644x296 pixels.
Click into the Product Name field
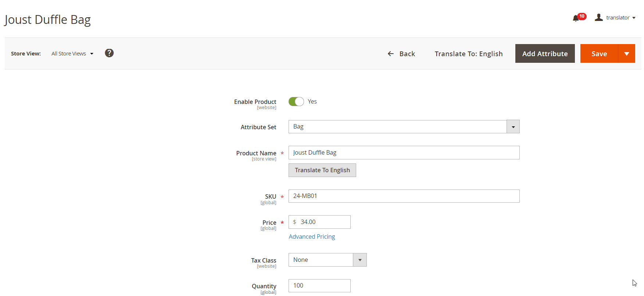404,153
